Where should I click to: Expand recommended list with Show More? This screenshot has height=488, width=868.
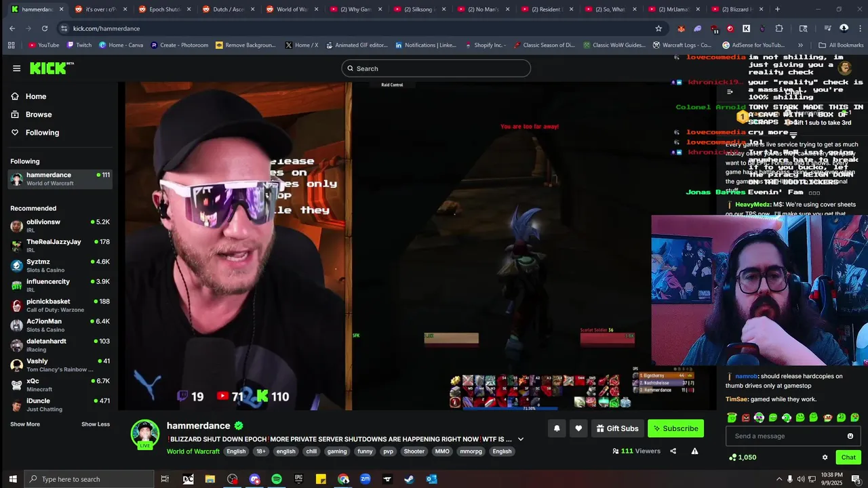click(25, 424)
